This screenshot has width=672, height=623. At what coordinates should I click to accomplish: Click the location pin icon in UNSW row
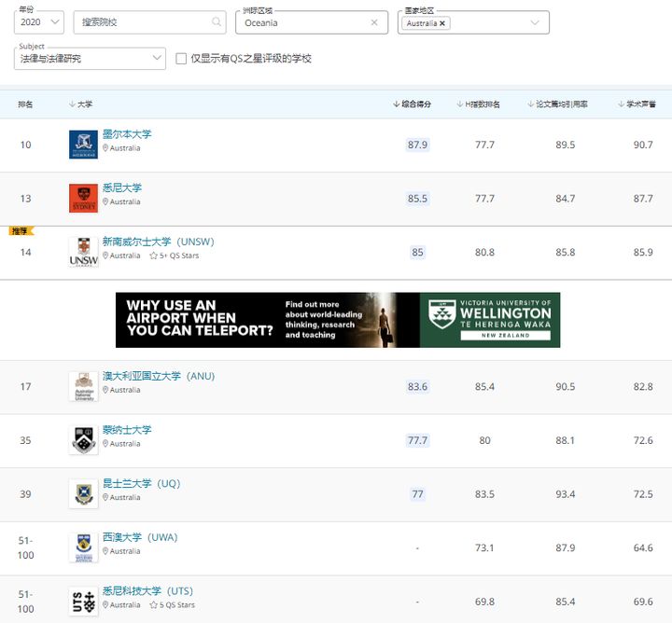click(105, 256)
